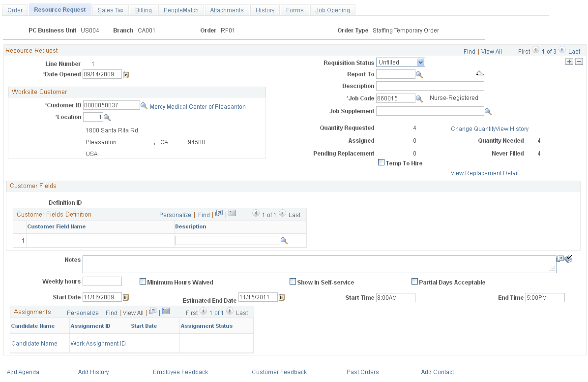Click Add Contact link
The height and width of the screenshot is (382, 588).
(x=437, y=372)
